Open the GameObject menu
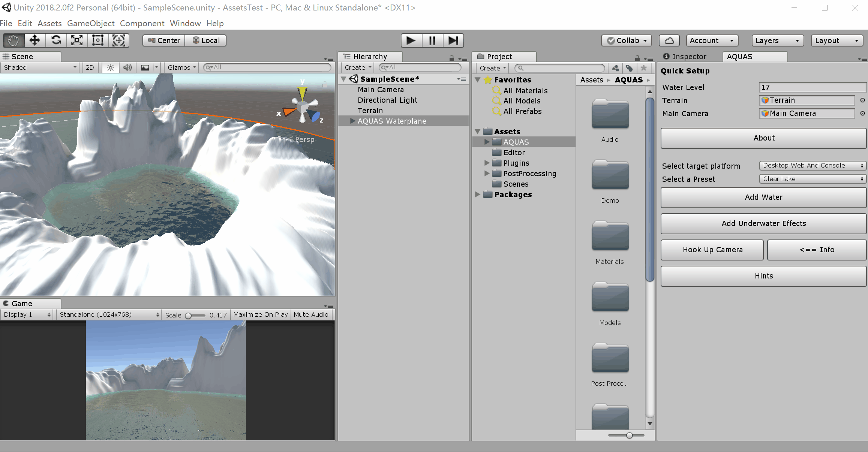 (x=91, y=23)
